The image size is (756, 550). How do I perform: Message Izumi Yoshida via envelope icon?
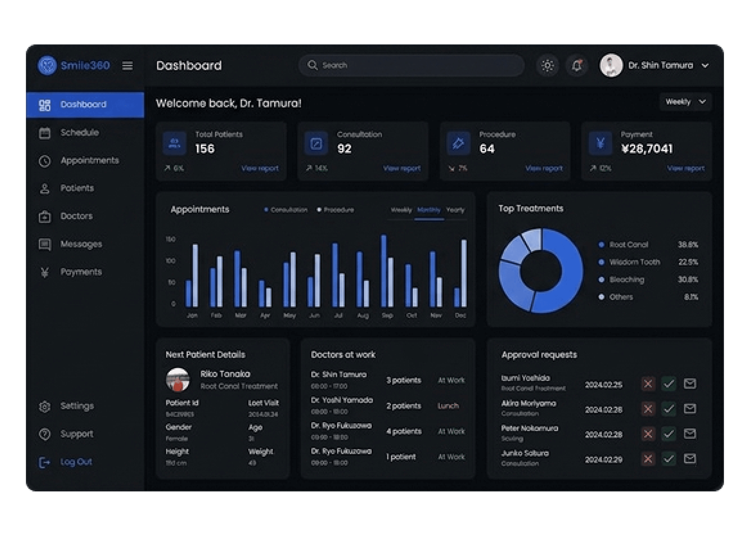pyautogui.click(x=690, y=384)
